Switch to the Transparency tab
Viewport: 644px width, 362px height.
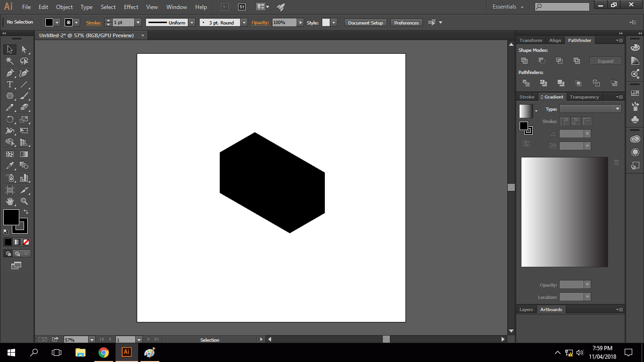point(584,97)
